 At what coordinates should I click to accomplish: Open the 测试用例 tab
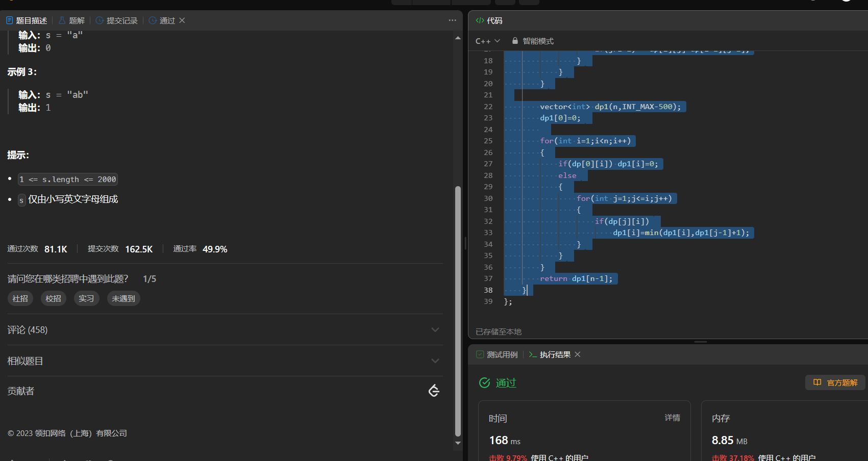(x=497, y=354)
